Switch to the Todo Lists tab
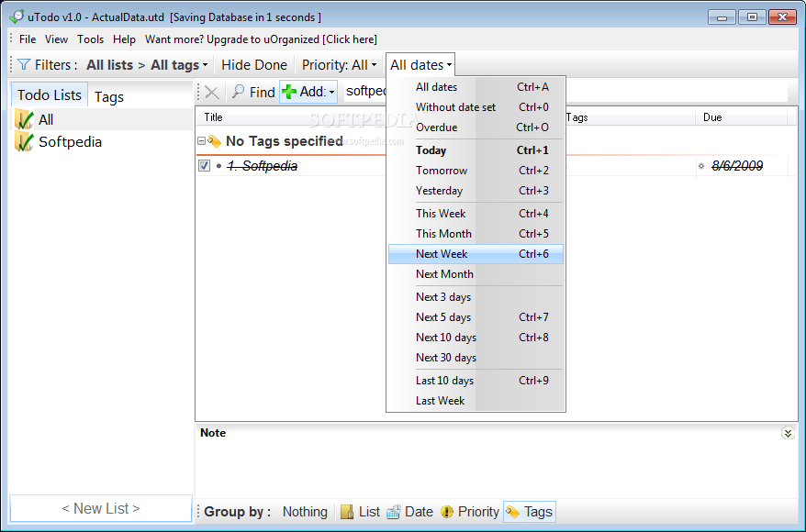806x532 pixels. (50, 95)
